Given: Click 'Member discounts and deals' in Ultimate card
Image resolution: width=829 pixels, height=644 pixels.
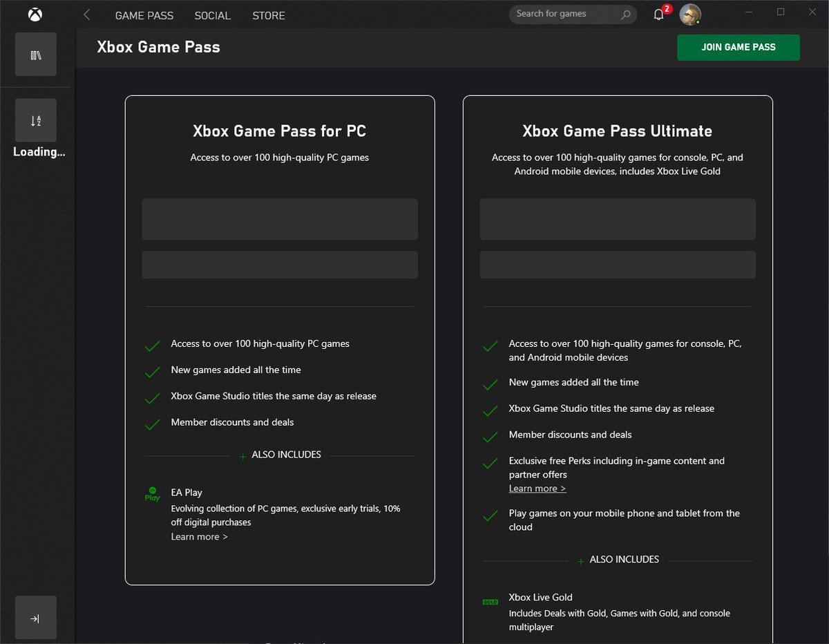Looking at the screenshot, I should pos(571,435).
